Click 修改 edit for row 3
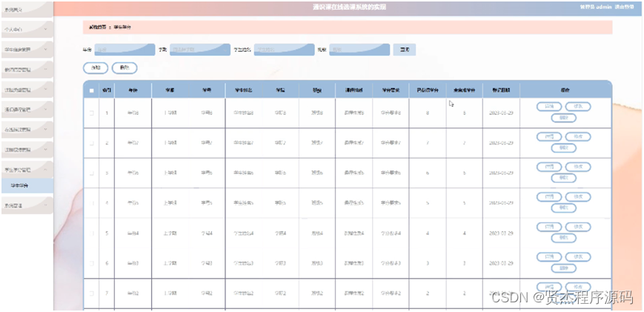 pos(578,167)
